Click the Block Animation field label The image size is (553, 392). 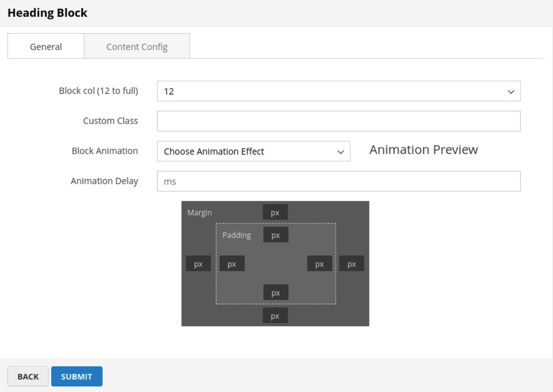click(x=105, y=151)
